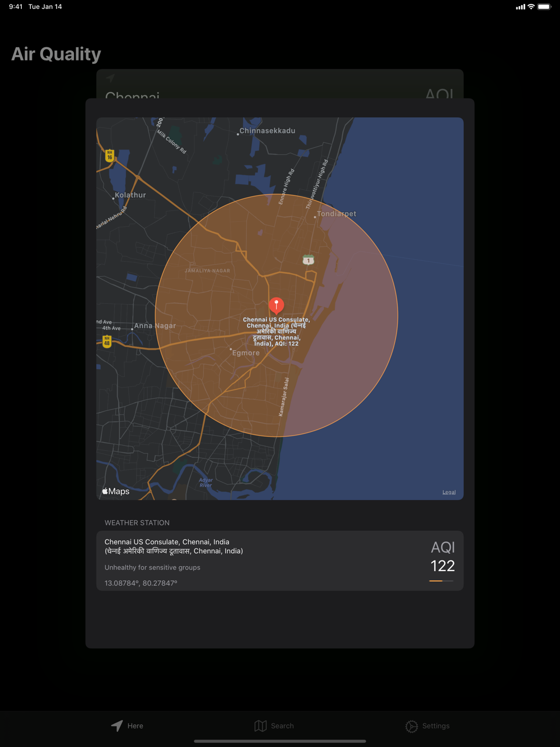Viewport: 560px width, 747px height.
Task: Tap the cellular signal bars
Action: (521, 7)
